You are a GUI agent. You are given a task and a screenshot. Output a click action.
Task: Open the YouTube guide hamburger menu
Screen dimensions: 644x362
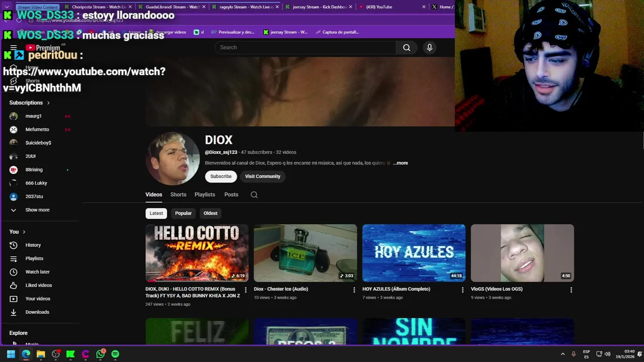click(14, 48)
